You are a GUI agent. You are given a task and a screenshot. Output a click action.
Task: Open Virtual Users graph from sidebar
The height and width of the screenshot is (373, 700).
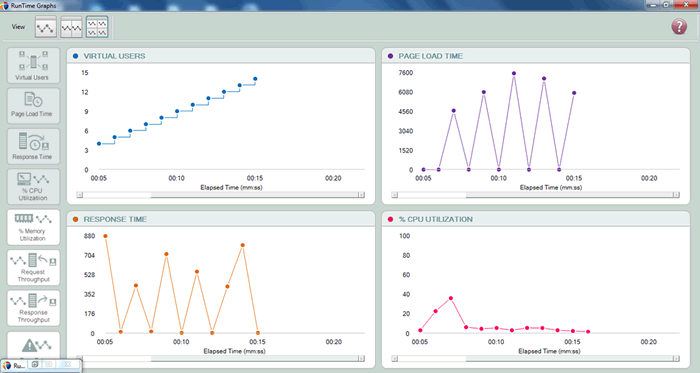click(33, 66)
